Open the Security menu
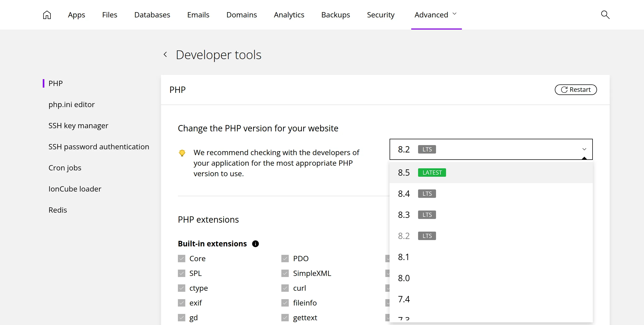 pos(381,15)
